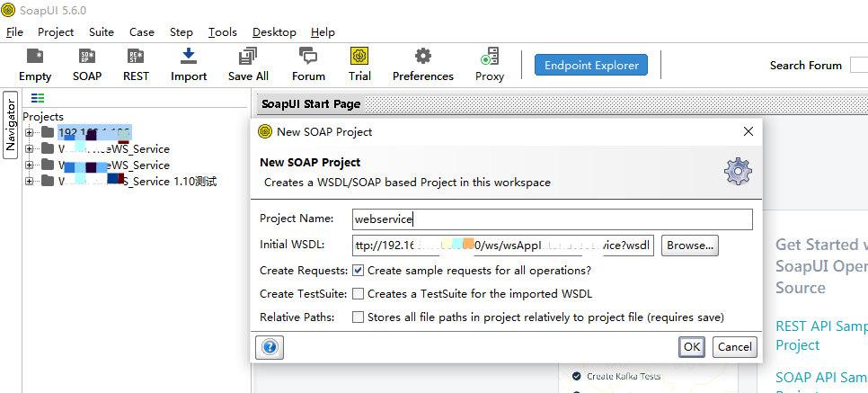Screen dimensions: 868x393
Task: Open the File menu
Action: coord(14,32)
